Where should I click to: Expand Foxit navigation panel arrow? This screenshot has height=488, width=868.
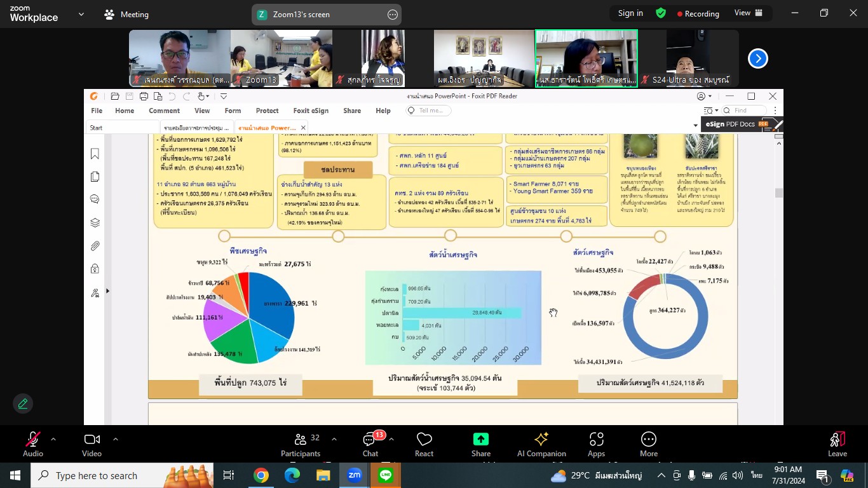point(107,291)
